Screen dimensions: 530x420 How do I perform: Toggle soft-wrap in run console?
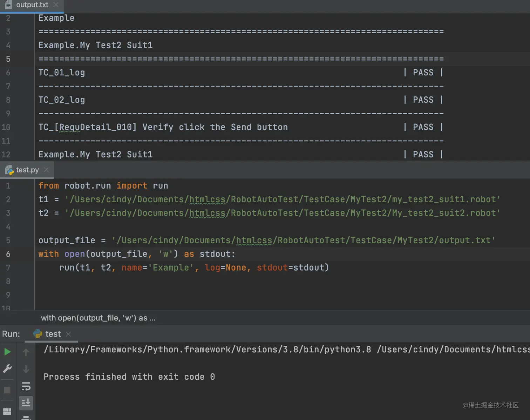(x=26, y=386)
